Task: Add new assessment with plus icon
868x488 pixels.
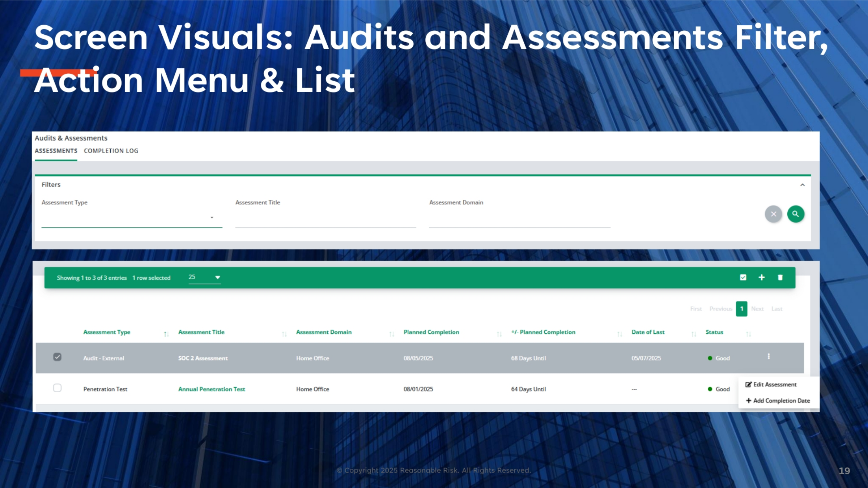Action: pyautogui.click(x=762, y=277)
